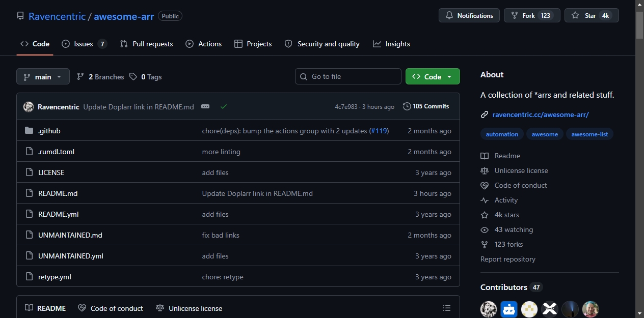This screenshot has width=644, height=318.
Task: Open the Readme link in About
Action: [500, 156]
